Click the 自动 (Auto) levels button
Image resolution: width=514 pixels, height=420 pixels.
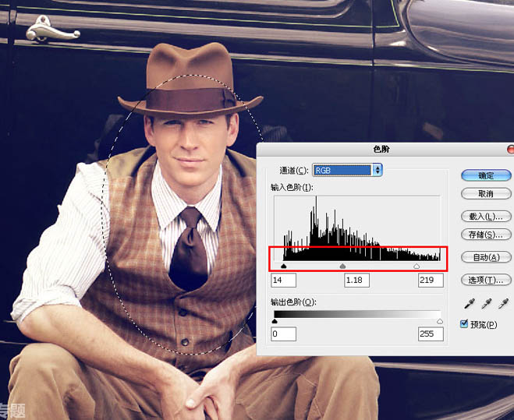(485, 257)
